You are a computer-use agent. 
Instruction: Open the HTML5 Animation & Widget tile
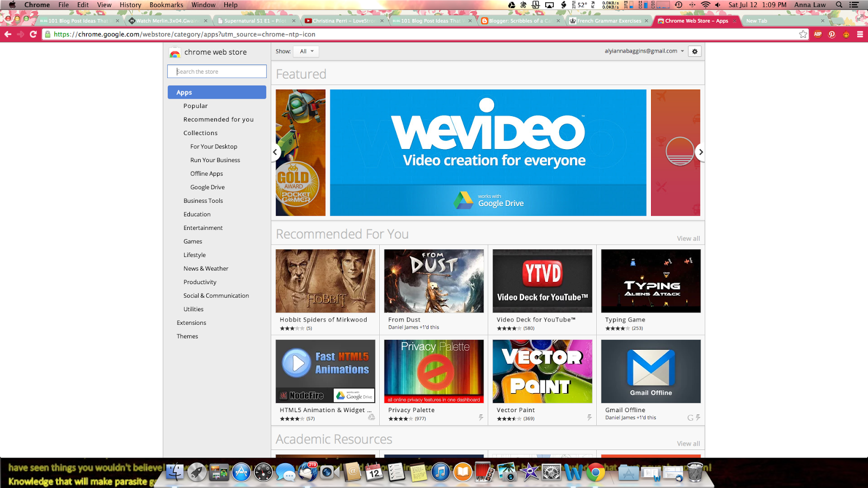pos(325,381)
